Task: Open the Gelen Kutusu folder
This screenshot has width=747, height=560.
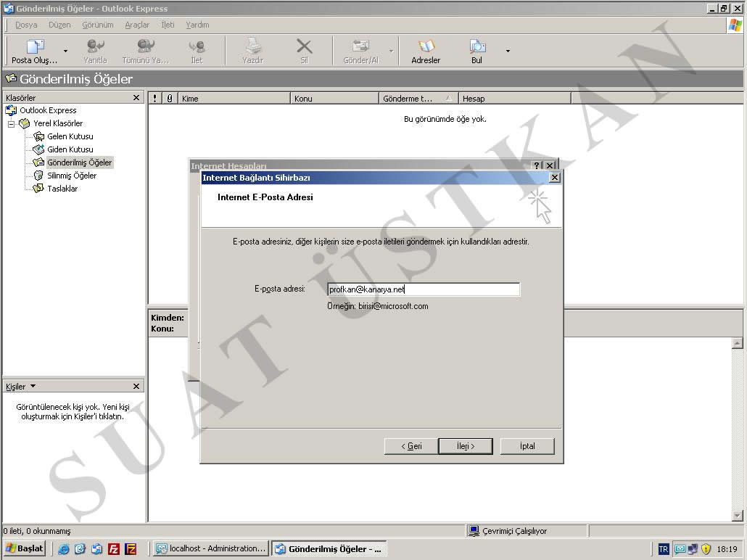Action: click(70, 136)
